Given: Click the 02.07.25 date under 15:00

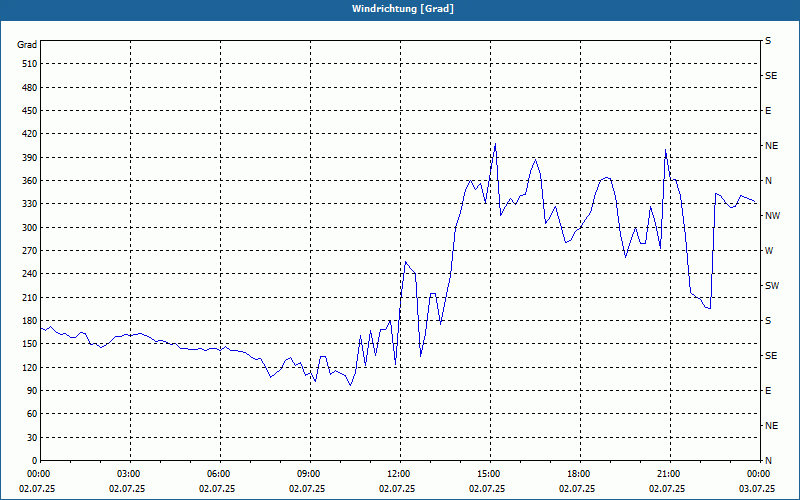Looking at the screenshot, I should point(487,488).
